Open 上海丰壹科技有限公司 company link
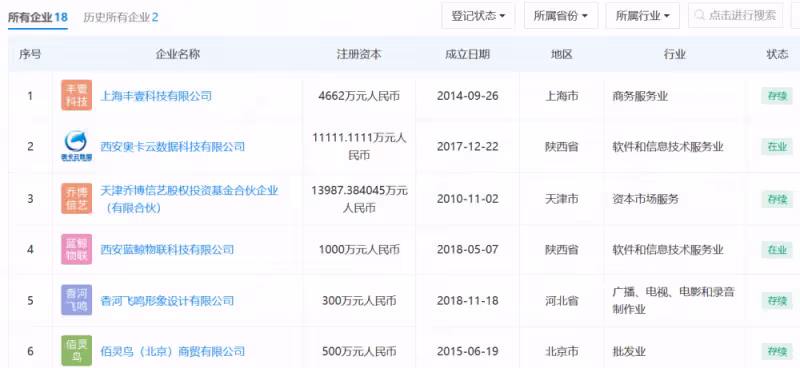This screenshot has height=368, width=800. coord(156,95)
